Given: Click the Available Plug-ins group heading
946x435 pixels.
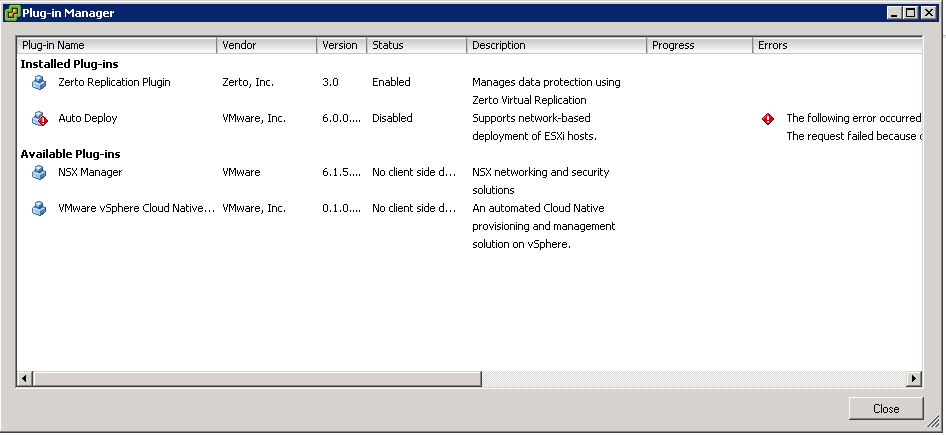Looking at the screenshot, I should 71,154.
